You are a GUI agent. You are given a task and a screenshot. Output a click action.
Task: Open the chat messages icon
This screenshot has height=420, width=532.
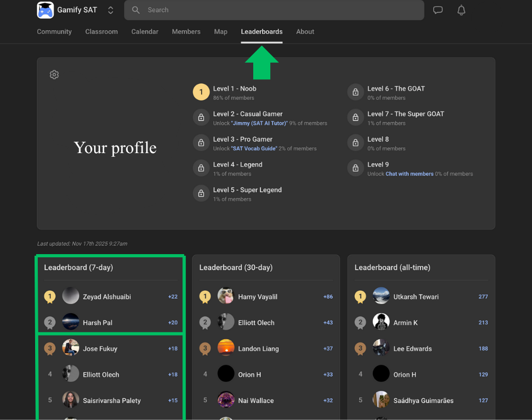click(438, 10)
